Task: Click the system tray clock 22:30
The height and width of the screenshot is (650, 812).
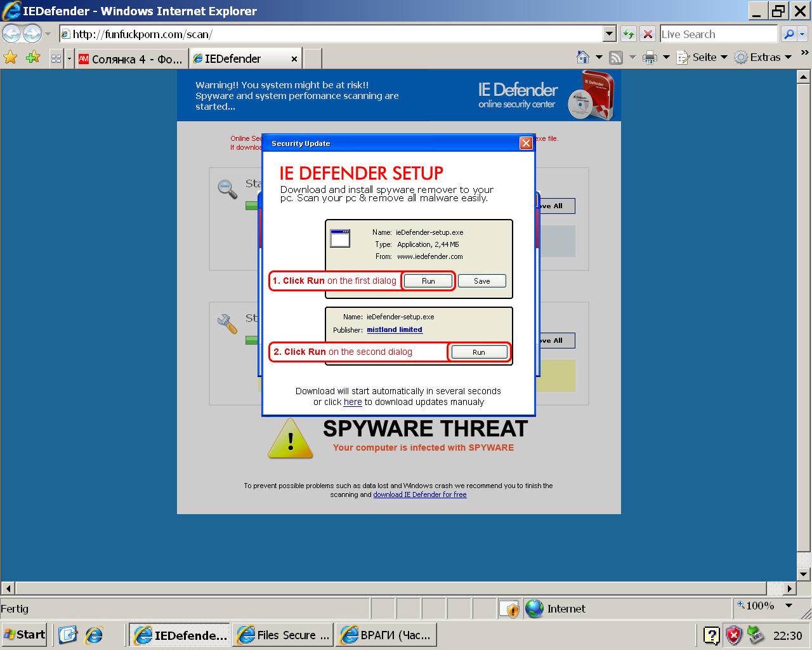Action: coord(788,635)
